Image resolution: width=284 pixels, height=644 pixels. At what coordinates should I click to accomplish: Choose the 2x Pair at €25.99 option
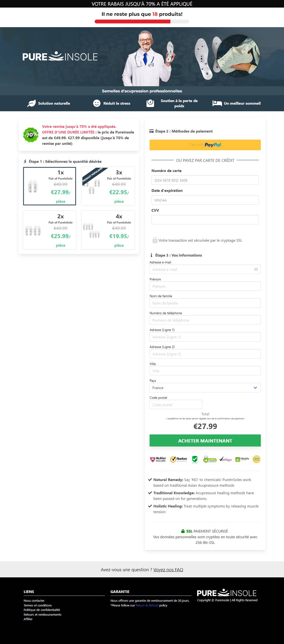pyautogui.click(x=50, y=230)
